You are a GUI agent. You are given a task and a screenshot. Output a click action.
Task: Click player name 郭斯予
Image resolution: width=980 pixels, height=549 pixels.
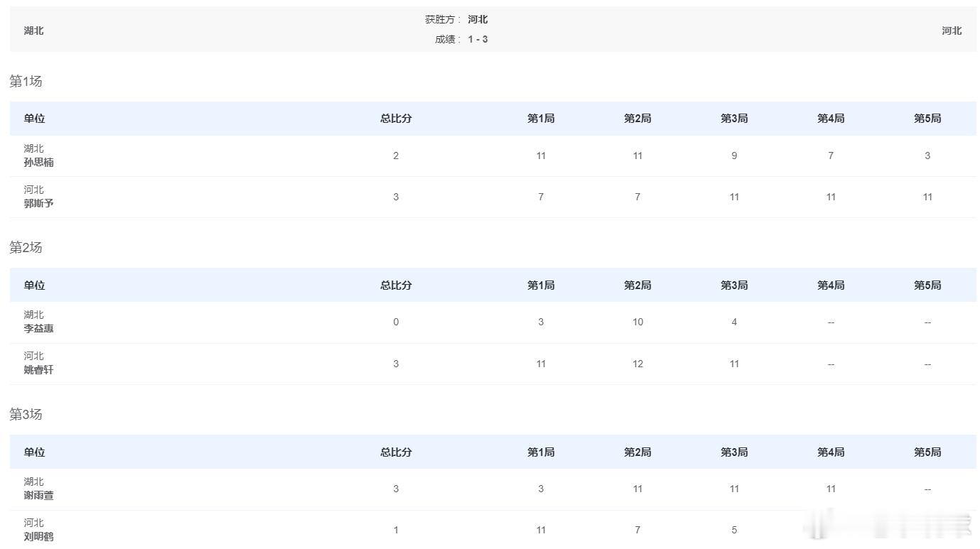click(x=38, y=203)
